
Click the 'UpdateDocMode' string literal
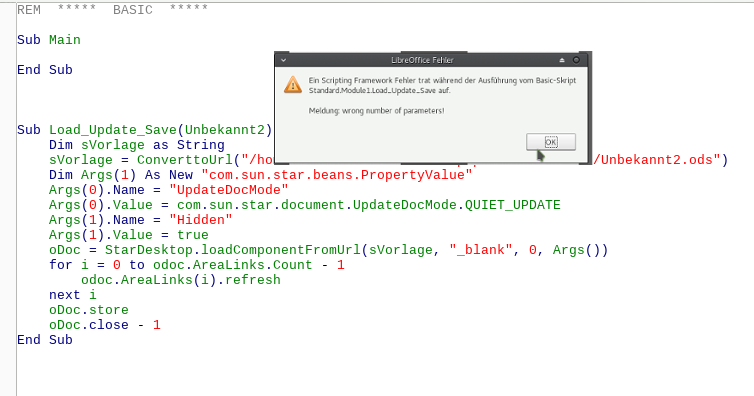click(228, 190)
